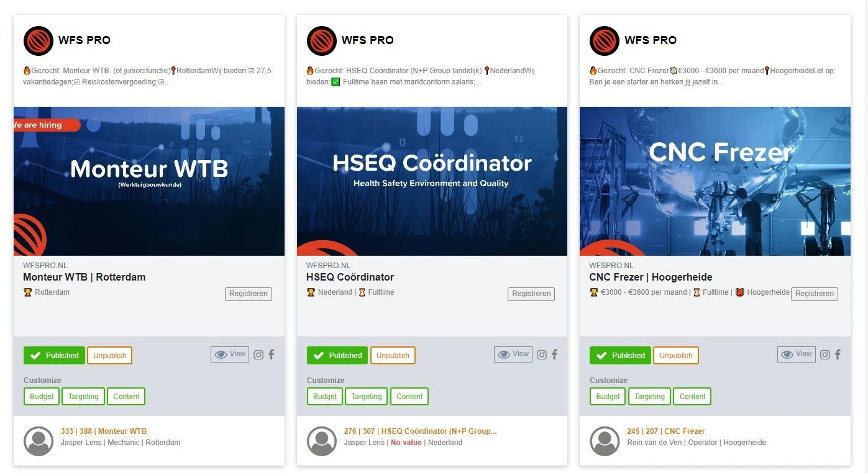The image size is (868, 473).
Task: Click the Instagram icon on the CNC Frezer card
Action: pos(825,355)
